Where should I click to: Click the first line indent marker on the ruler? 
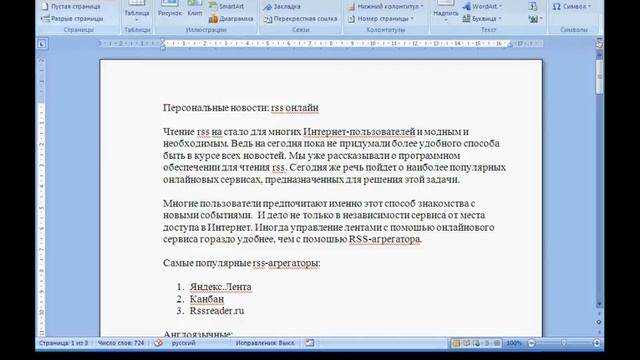[163, 41]
